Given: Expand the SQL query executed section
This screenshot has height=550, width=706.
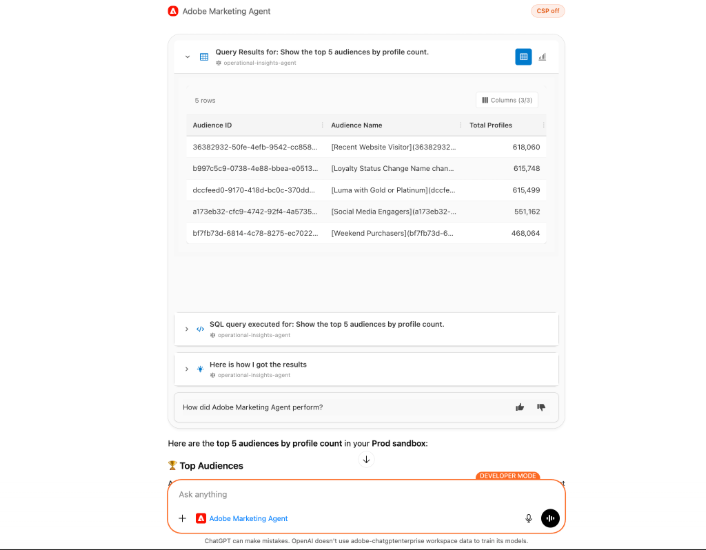Looking at the screenshot, I should pyautogui.click(x=187, y=328).
